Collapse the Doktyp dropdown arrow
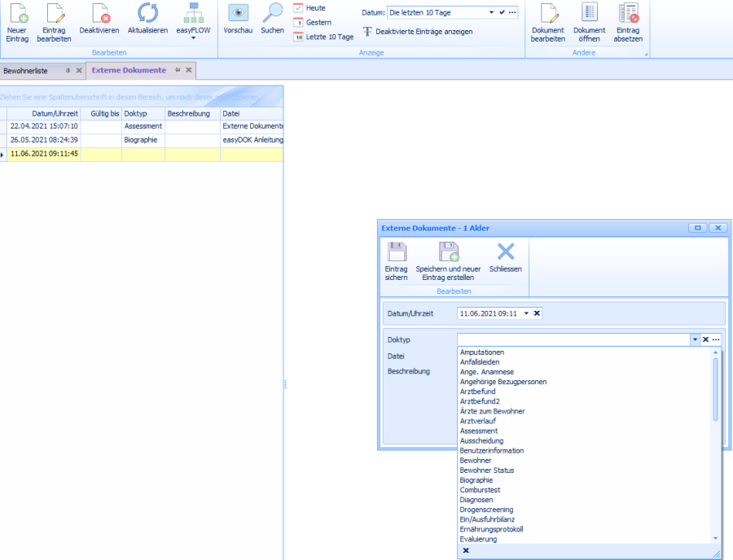 694,339
